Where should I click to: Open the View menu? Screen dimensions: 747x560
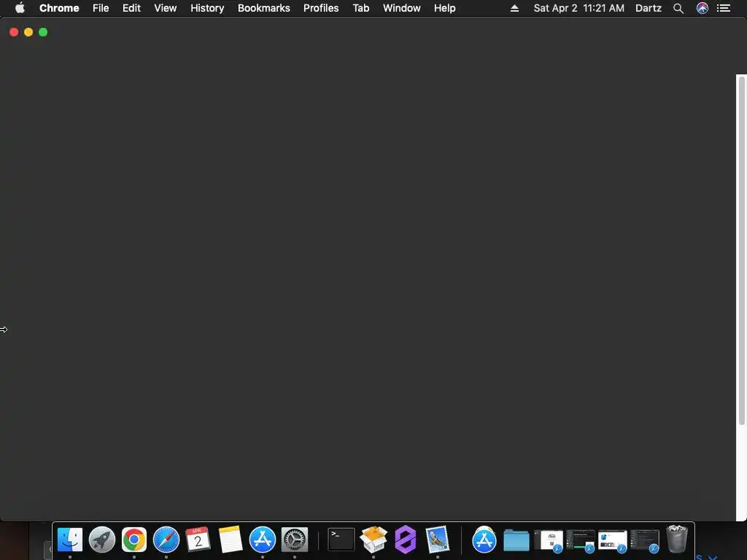tap(166, 8)
